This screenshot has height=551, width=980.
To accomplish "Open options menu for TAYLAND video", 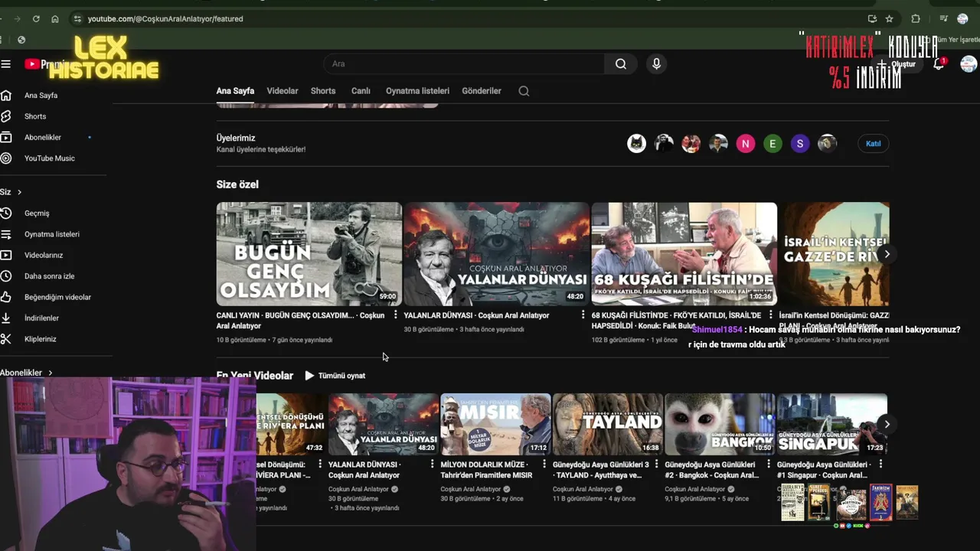I will coord(657,465).
